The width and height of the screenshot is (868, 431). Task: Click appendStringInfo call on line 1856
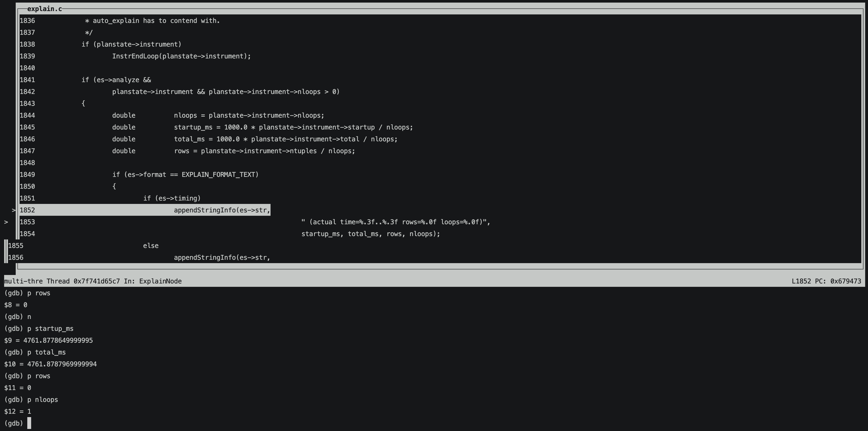point(222,257)
